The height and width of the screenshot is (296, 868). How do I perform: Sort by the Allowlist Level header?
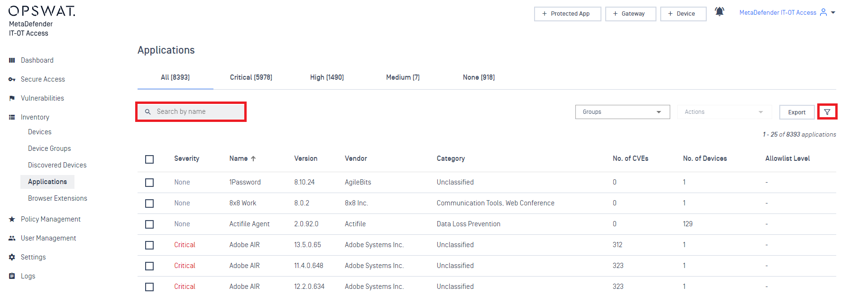[x=787, y=158]
